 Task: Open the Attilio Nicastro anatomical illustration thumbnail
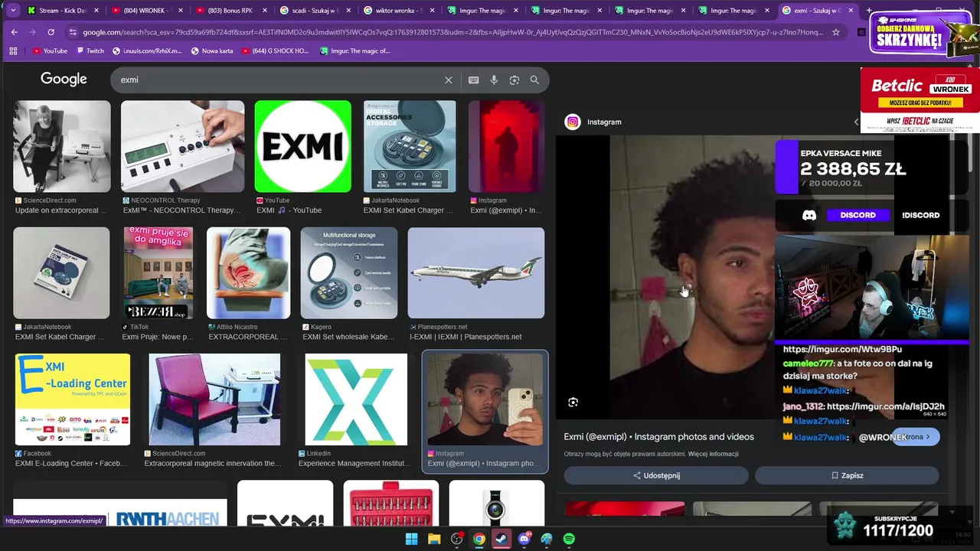249,272
